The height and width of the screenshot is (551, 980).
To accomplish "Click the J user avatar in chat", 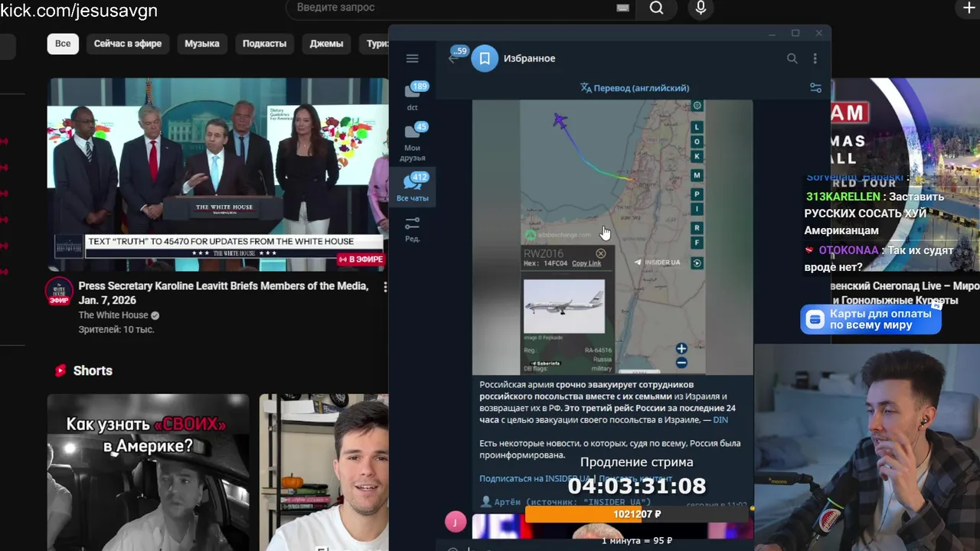I will pyautogui.click(x=456, y=522).
